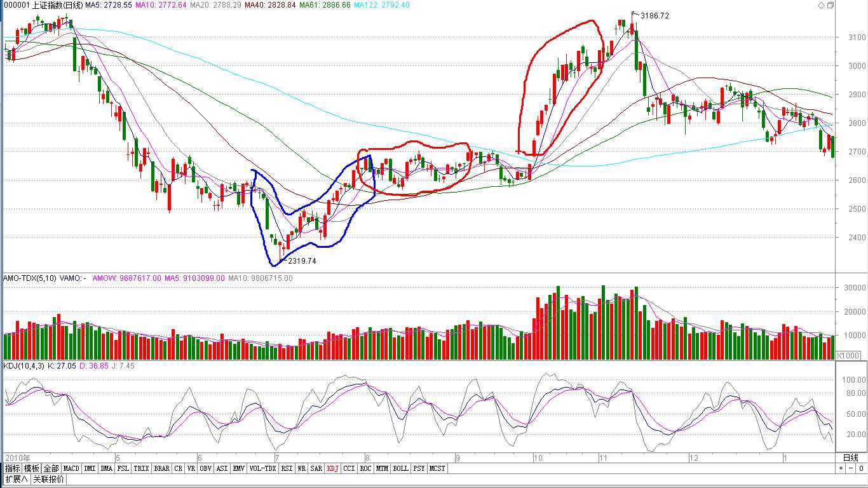Viewport: 868px width, 488px height.
Task: Switch to CR indicator
Action: (178, 468)
